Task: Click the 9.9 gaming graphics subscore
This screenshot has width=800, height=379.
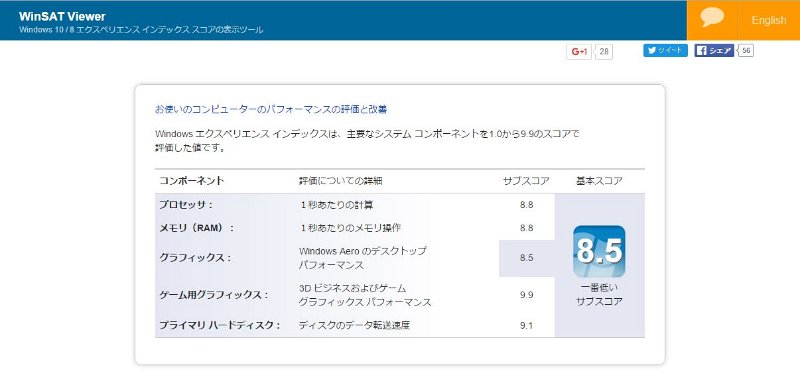Action: (x=527, y=295)
